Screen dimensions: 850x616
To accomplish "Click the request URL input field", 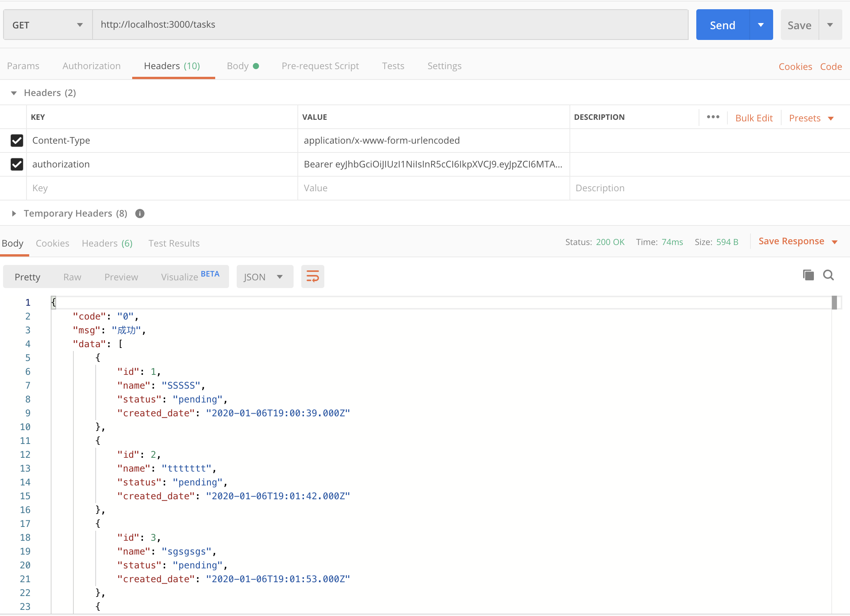I will coord(390,25).
